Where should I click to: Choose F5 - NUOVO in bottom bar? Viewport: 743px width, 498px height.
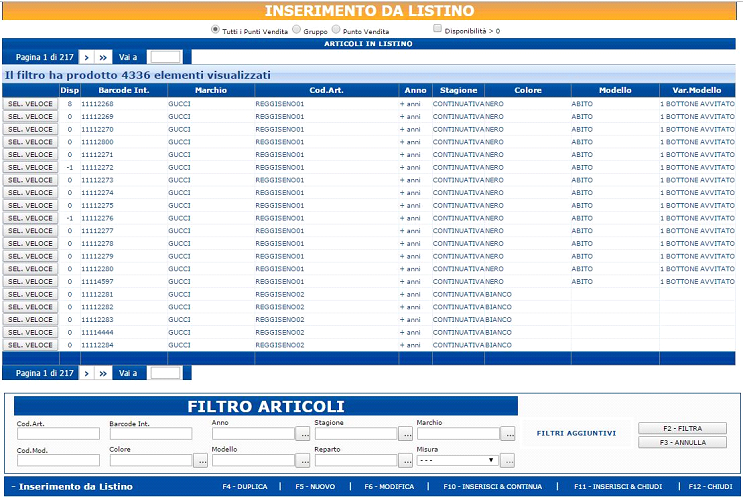coord(315,487)
